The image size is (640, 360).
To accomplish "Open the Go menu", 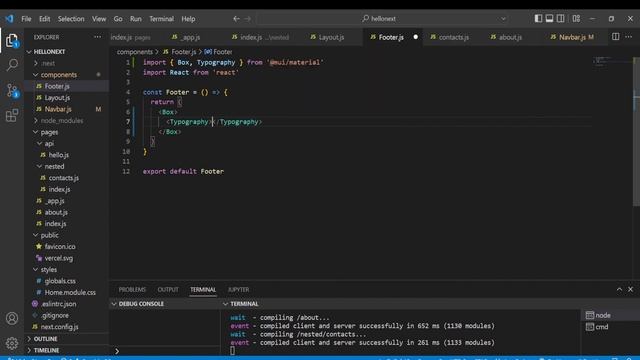I will (x=118, y=19).
